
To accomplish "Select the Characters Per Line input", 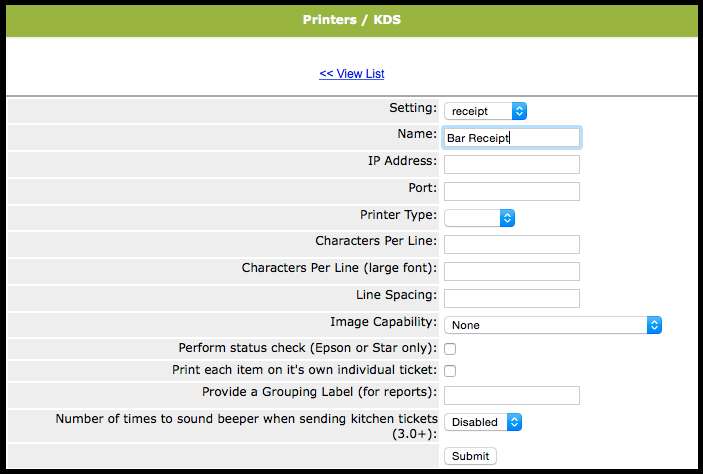I will click(x=512, y=244).
